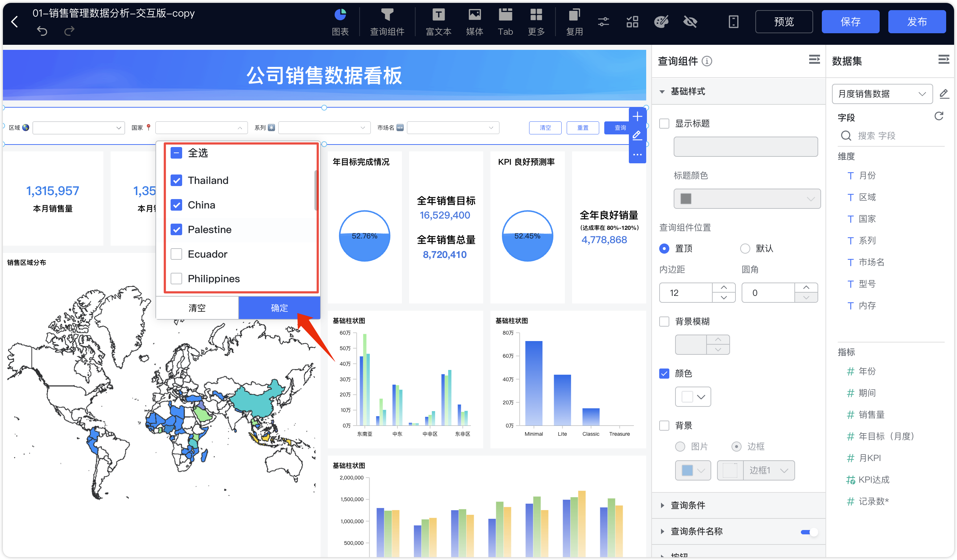Click the plus icon on the query component
Image resolution: width=957 pixels, height=560 pixels.
pyautogui.click(x=637, y=116)
